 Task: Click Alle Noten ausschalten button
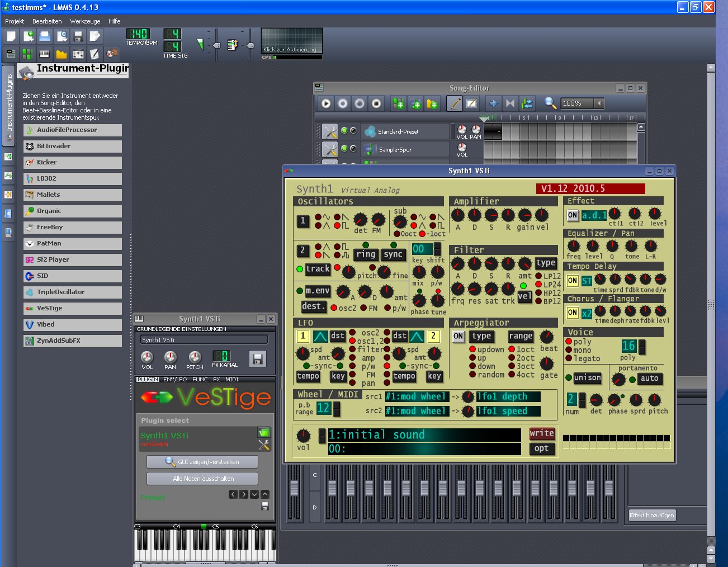pyautogui.click(x=202, y=479)
